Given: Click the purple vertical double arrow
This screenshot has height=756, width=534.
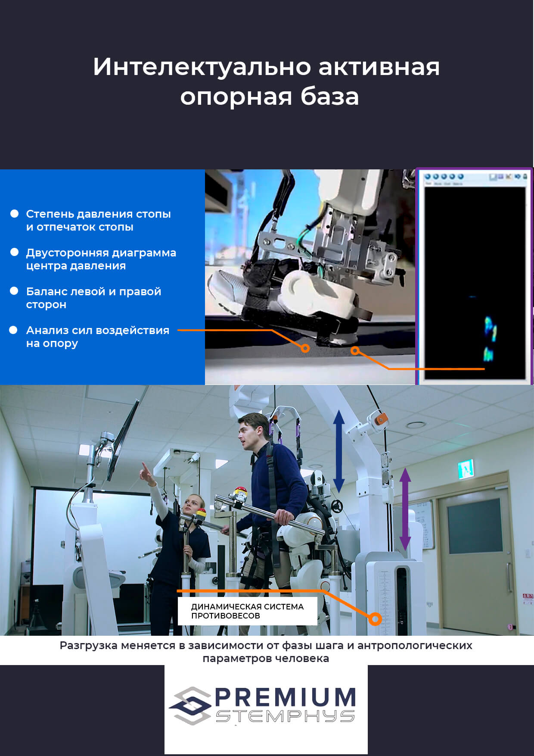Looking at the screenshot, I should pos(405,509).
